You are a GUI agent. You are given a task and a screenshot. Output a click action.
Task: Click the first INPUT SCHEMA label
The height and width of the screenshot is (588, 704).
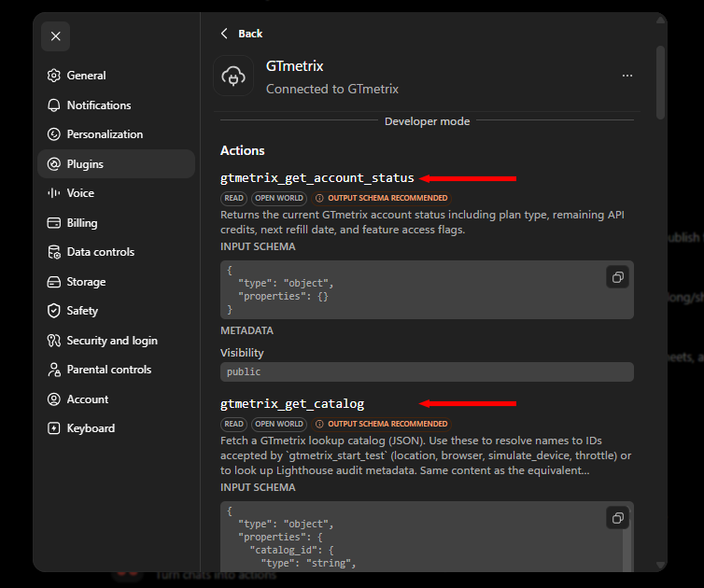pos(258,247)
